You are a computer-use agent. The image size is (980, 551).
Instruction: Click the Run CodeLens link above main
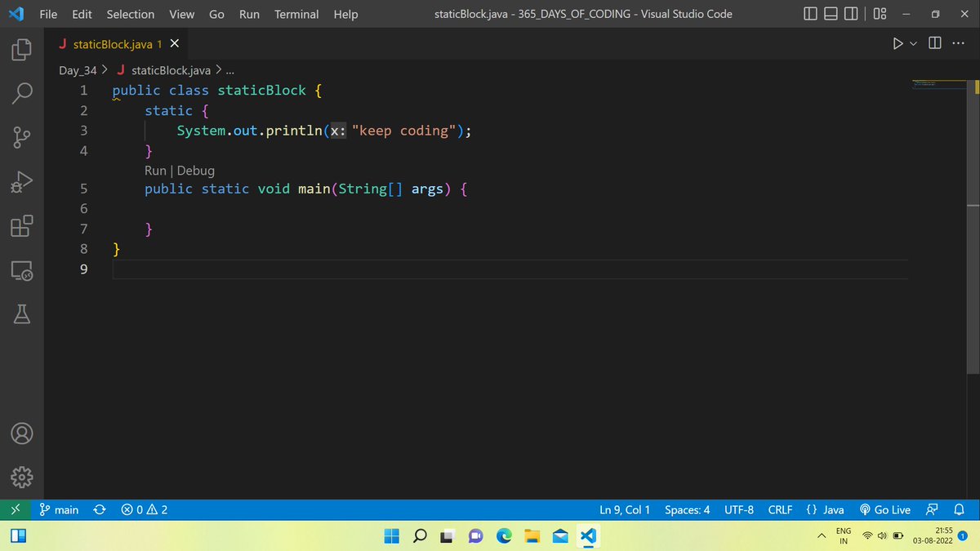[155, 171]
